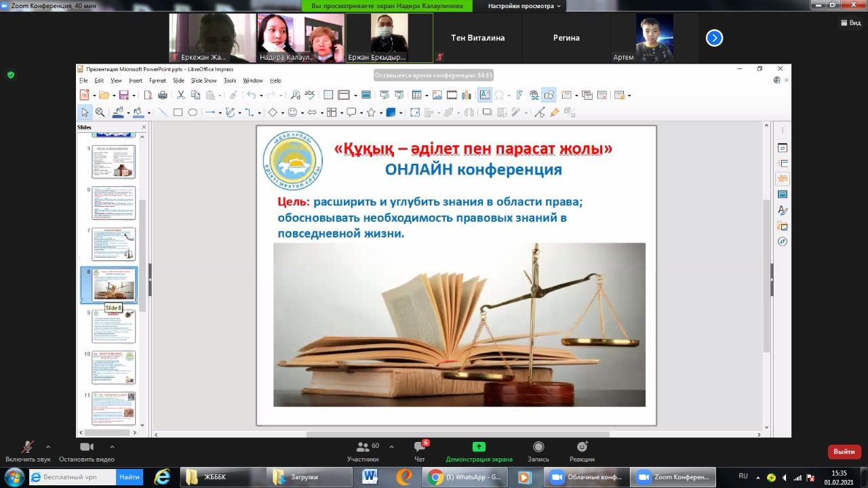Open the Slide Show menu

click(x=203, y=81)
